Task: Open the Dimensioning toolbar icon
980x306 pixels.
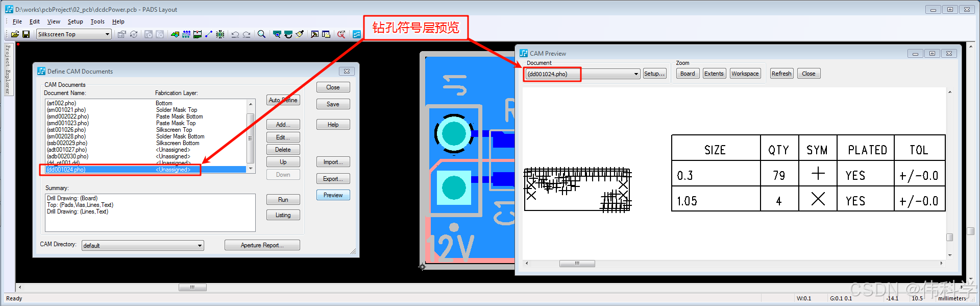Action: (x=198, y=34)
